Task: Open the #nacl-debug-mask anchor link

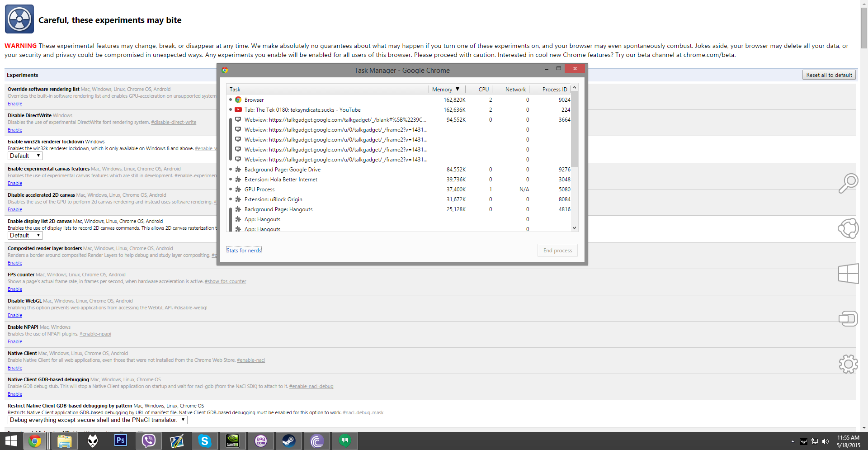Action: tap(363, 413)
